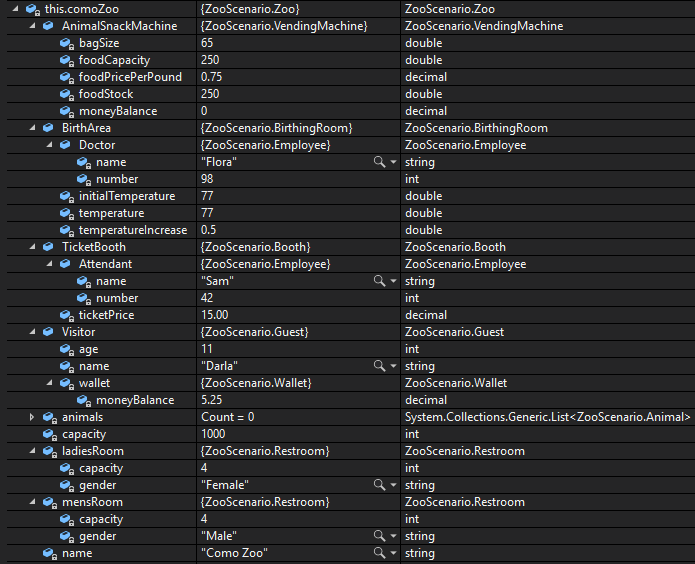Collapse the ladiesRoom node

click(x=32, y=451)
